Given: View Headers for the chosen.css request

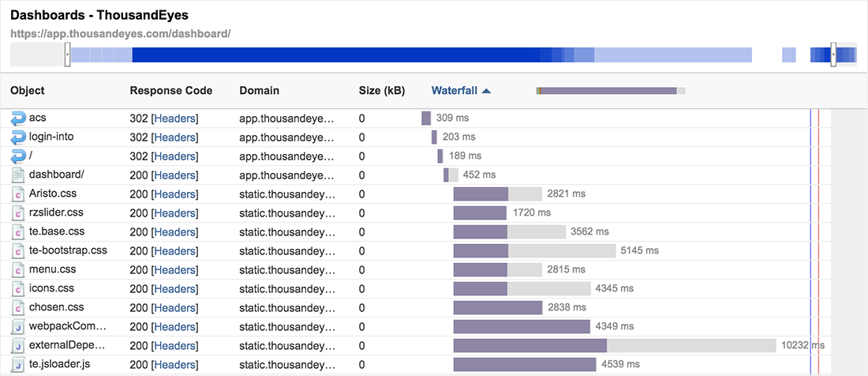Looking at the screenshot, I should point(175,308).
